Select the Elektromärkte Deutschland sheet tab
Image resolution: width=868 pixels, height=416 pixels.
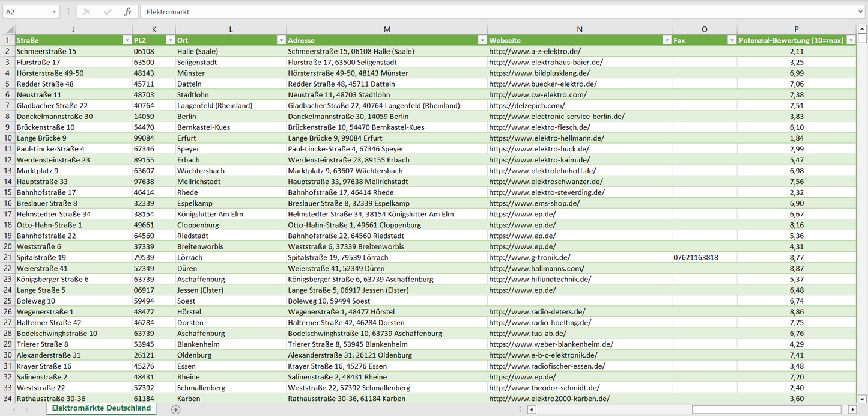(x=101, y=408)
